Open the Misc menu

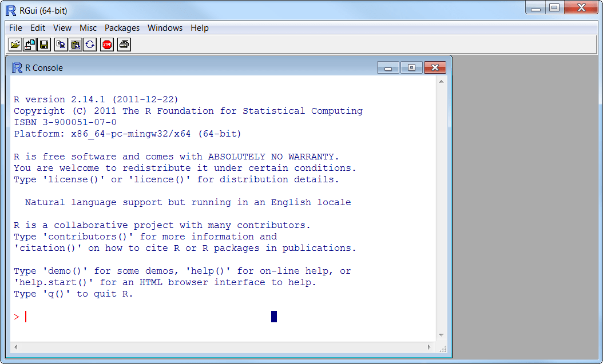tap(88, 28)
